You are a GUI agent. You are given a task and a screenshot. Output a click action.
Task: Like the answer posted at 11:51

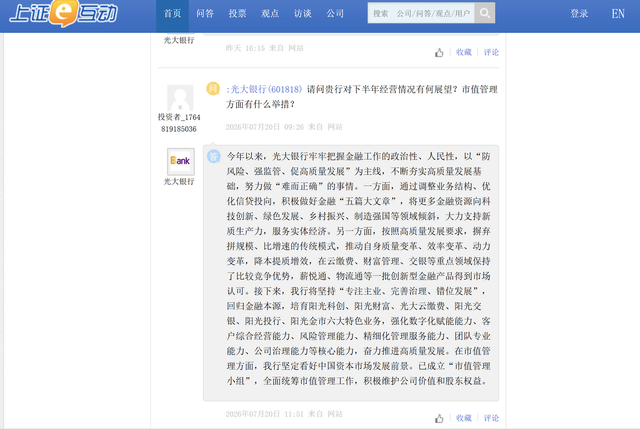click(439, 418)
